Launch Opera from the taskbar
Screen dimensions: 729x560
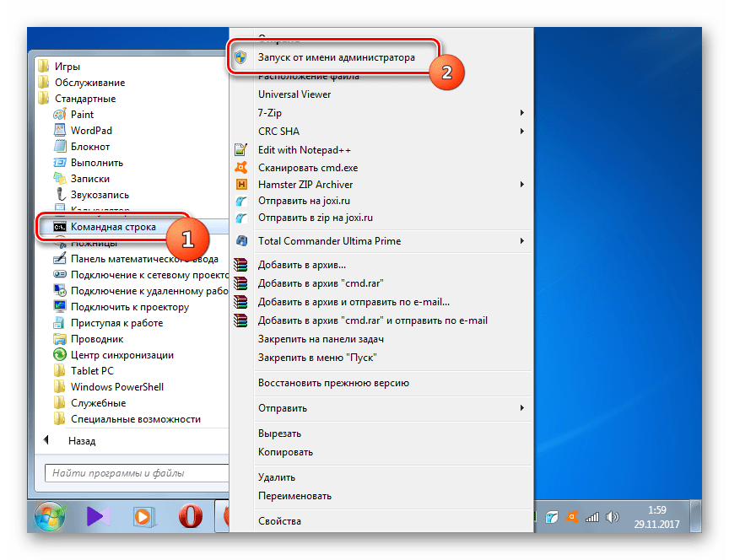191,517
